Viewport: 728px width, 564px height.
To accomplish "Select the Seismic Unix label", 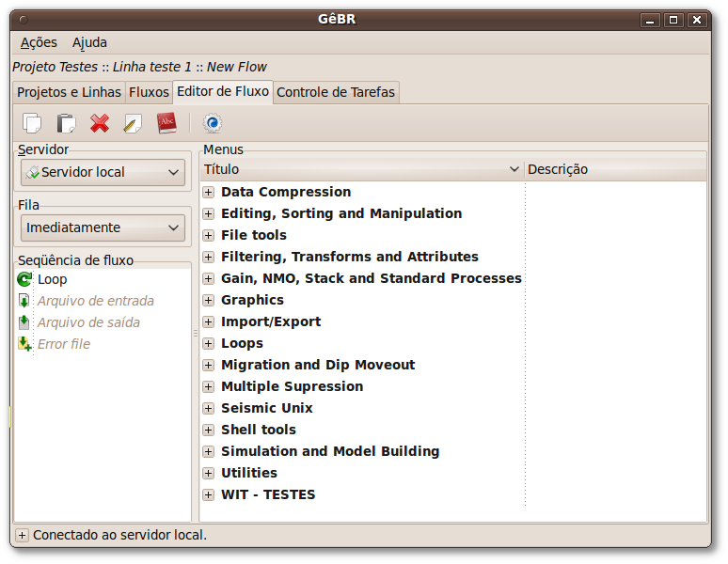I will pos(267,408).
